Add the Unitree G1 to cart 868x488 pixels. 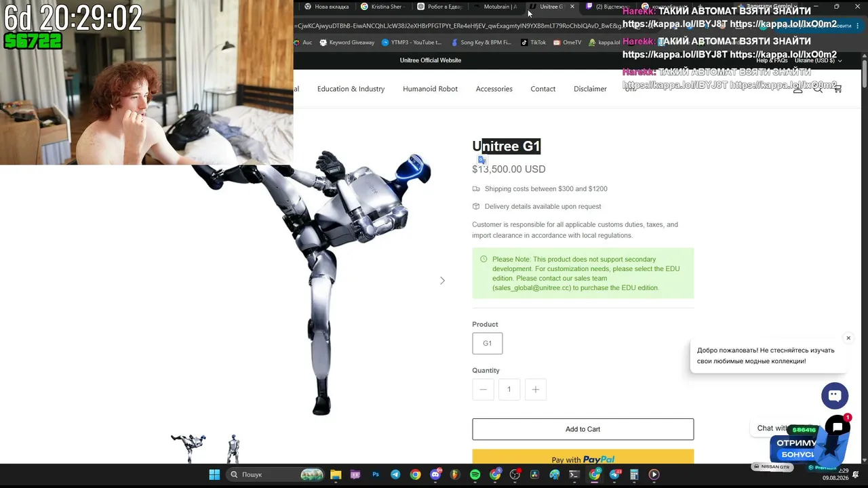(583, 429)
